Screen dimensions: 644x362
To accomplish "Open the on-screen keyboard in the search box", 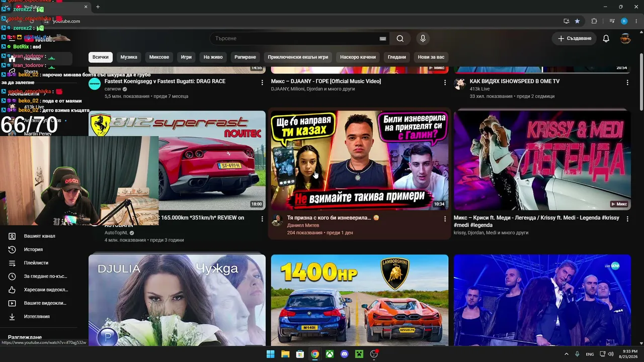I will tap(383, 39).
